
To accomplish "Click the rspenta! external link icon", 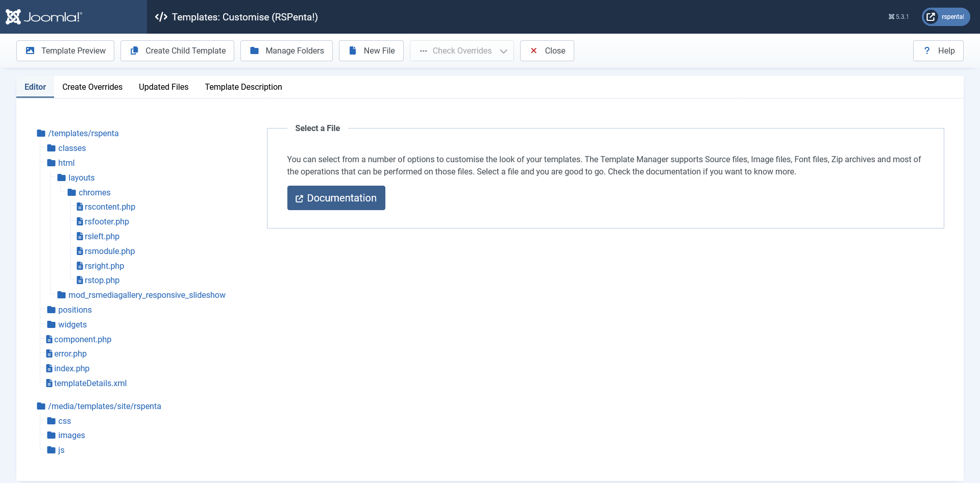I will (x=930, y=17).
